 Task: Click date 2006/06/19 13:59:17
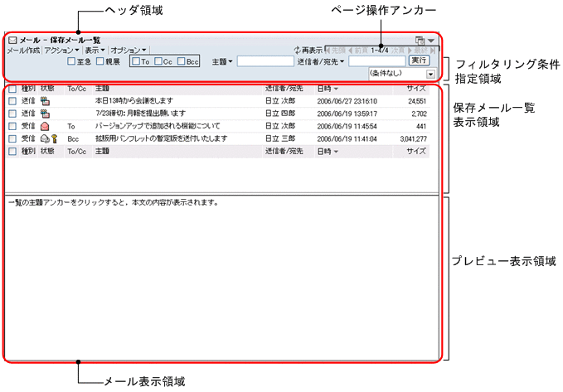point(347,114)
